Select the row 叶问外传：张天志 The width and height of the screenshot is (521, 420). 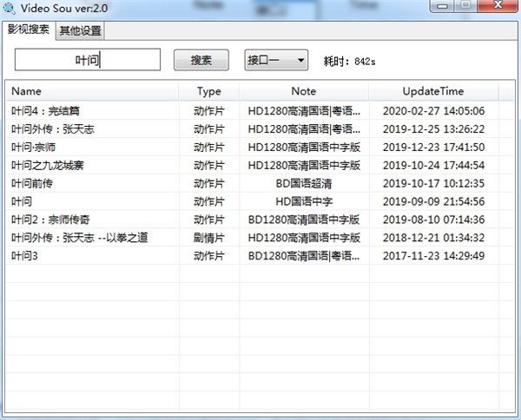260,128
